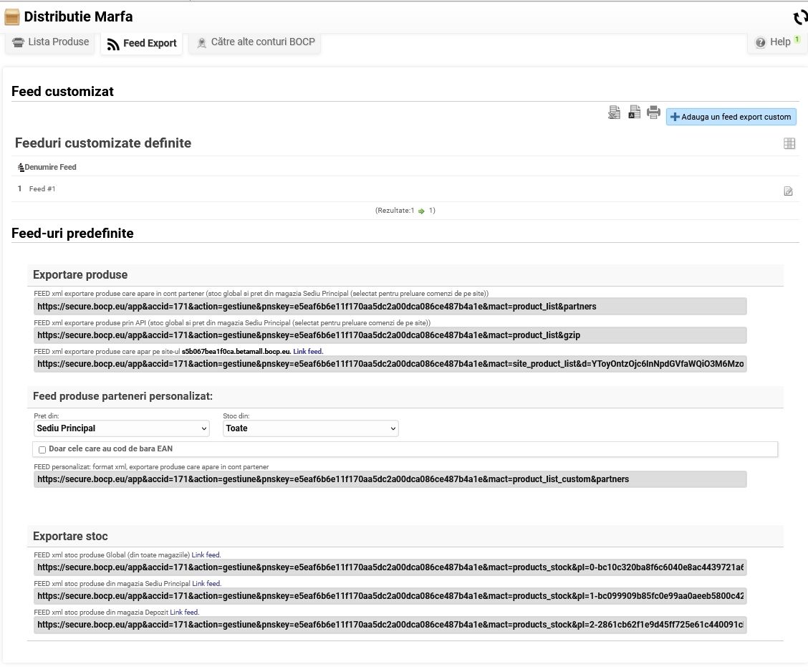Click the Excel export icon
Viewport: 808px width, 672px height.
point(614,112)
